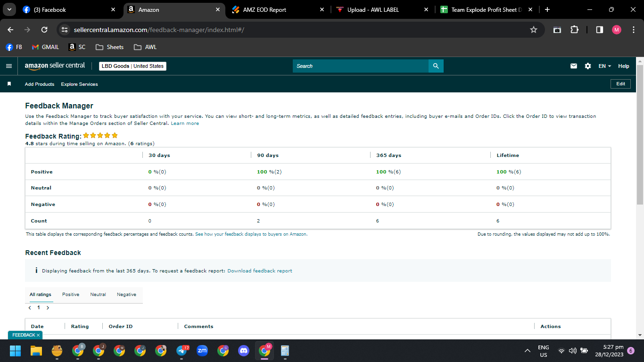
Task: Click Explore Services link
Action: [79, 84]
